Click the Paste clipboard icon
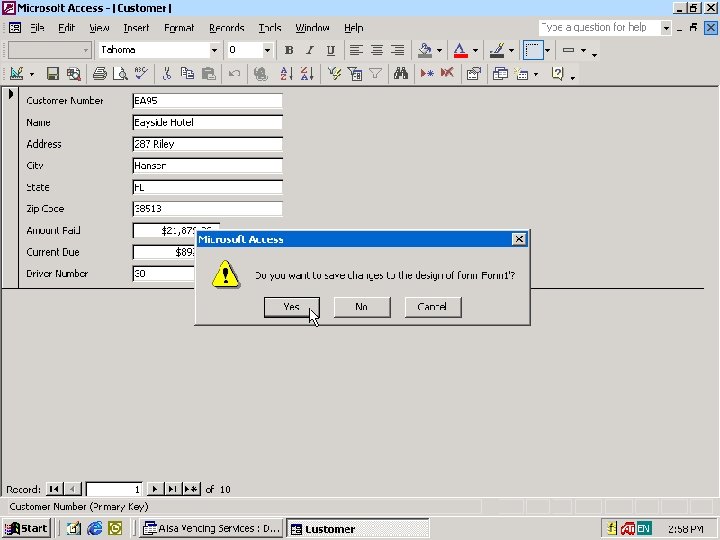 coord(208,73)
